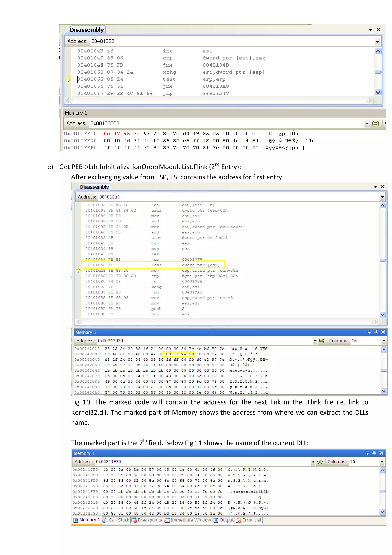Expand the memory address dropdown for 0x00241FB0
This screenshot has width=392, height=555.
(313, 462)
